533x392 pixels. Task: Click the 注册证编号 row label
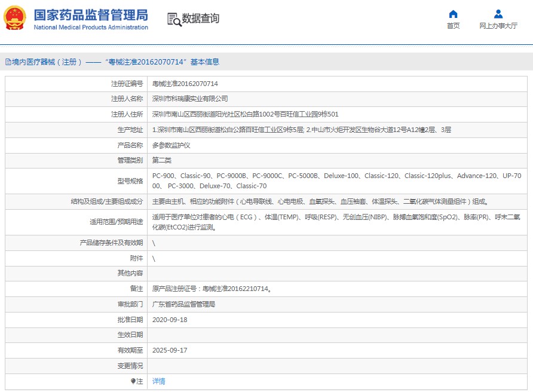click(127, 84)
